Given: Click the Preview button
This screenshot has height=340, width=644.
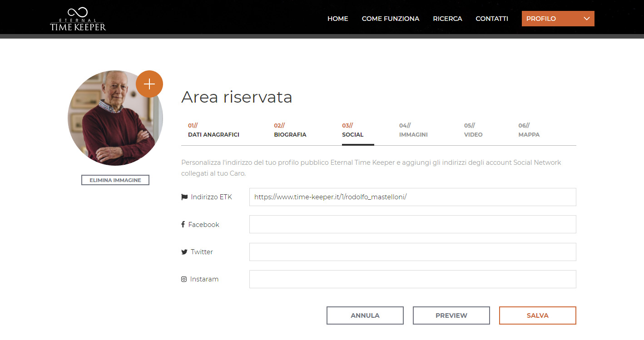Looking at the screenshot, I should click(451, 315).
